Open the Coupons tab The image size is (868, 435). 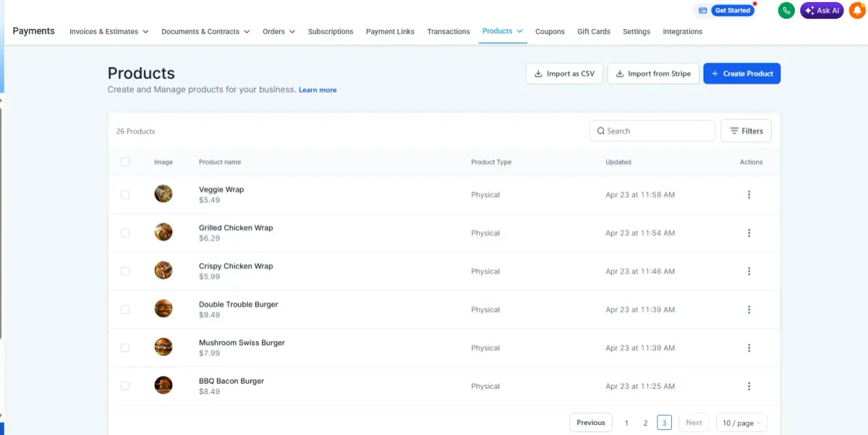(x=550, y=31)
